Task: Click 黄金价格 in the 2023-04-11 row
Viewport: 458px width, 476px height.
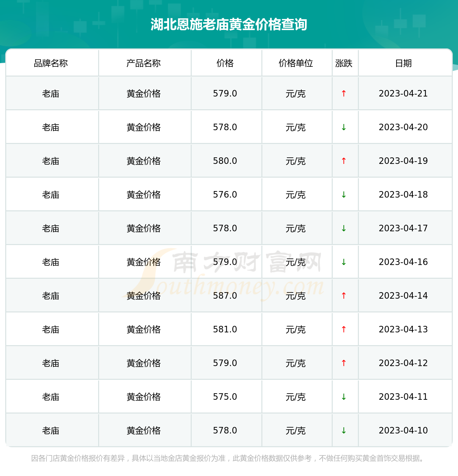Action: point(144,397)
